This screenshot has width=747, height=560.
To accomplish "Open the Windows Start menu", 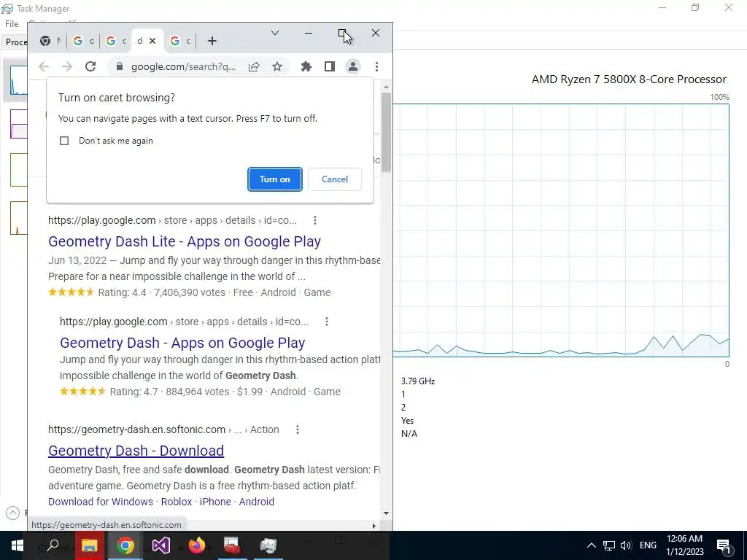I will click(18, 545).
